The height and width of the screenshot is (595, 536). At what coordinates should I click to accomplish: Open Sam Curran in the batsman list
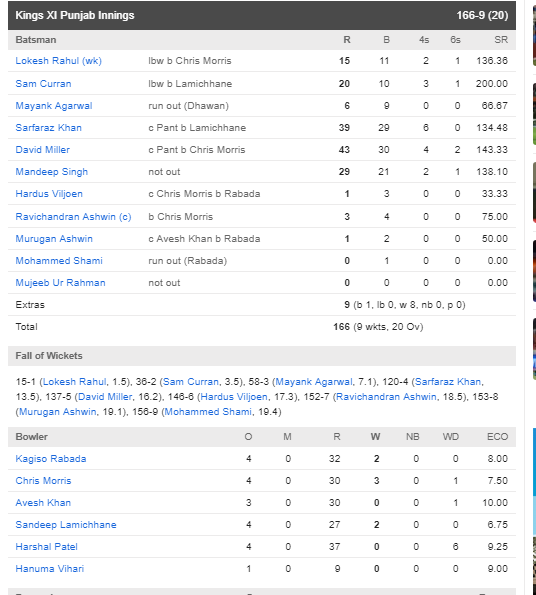click(x=43, y=83)
